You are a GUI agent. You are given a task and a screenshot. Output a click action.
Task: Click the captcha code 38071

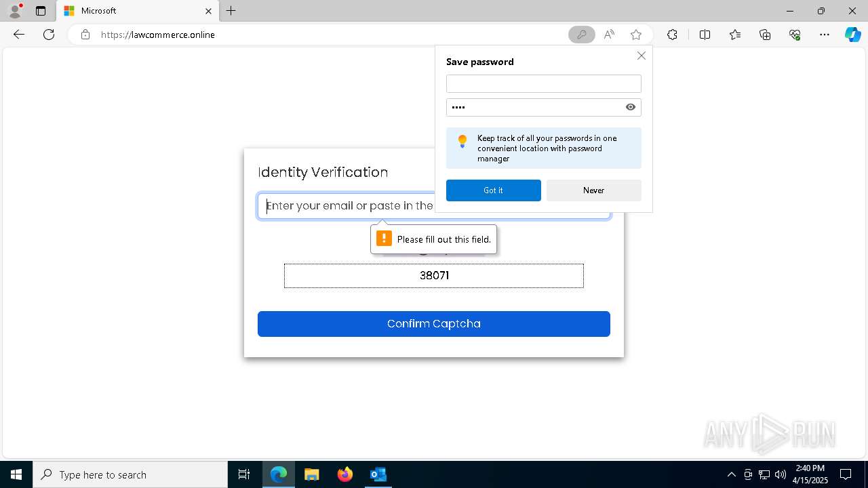[434, 276]
